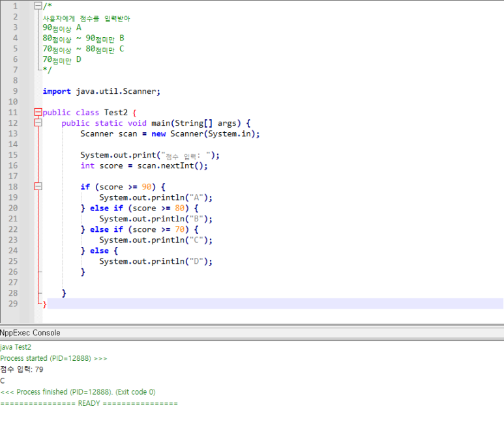Click 'Process started (PID=12888) >>>' console line
The width and height of the screenshot is (504, 424).
pos(53,358)
